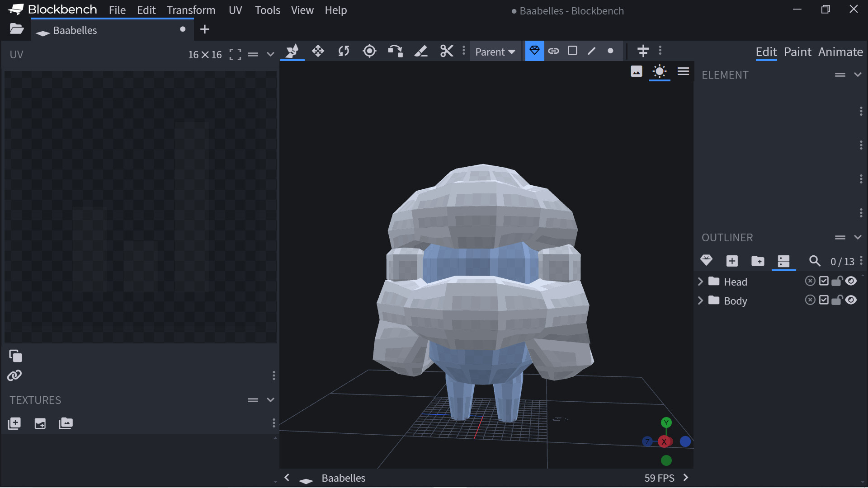Click the green Y axis gizmo ball
Viewport: 868px width, 488px height.
666,422
